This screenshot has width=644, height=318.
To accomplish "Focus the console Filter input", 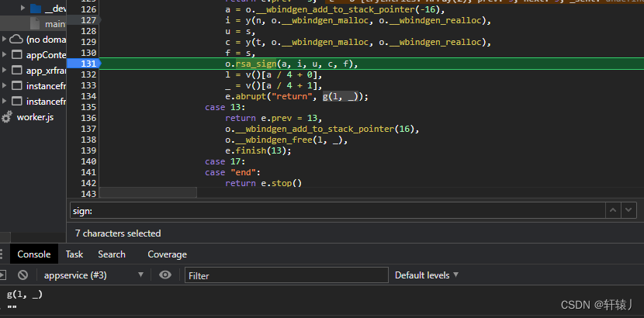I will tap(286, 275).
